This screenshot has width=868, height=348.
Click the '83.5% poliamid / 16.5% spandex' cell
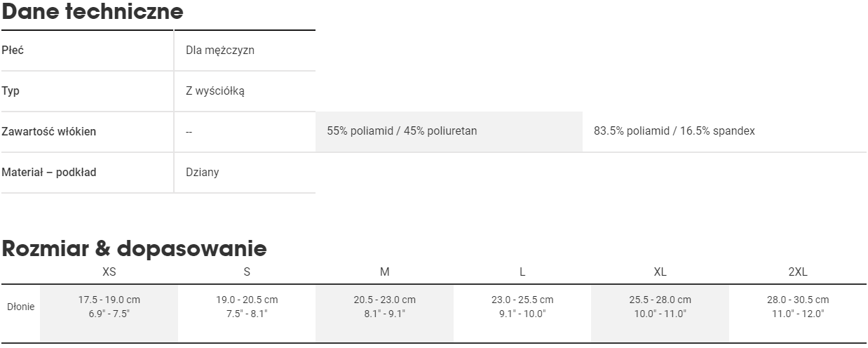(x=674, y=131)
